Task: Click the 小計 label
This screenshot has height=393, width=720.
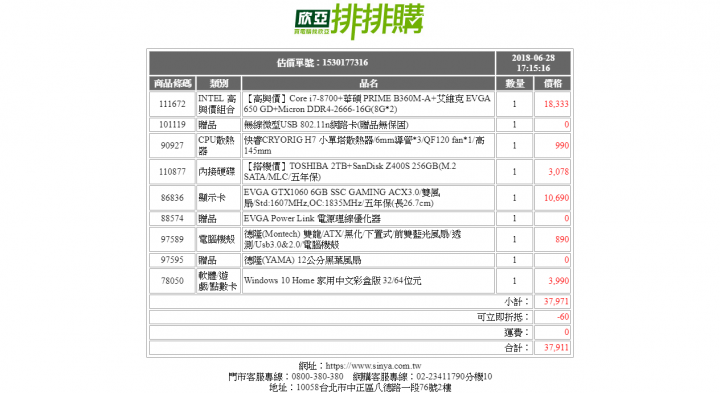Action: 517,302
